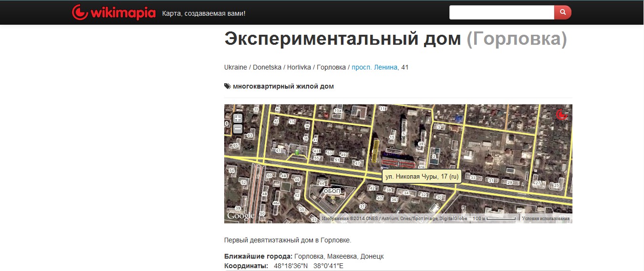Viewport: 644px width, 271px height.
Task: Click the map imagery copyright notice
Action: click(x=394, y=219)
